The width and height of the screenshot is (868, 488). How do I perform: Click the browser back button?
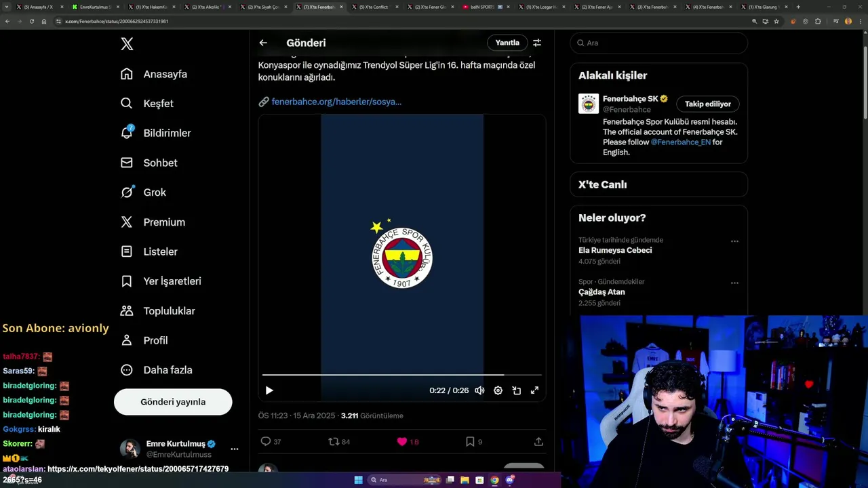point(7,21)
